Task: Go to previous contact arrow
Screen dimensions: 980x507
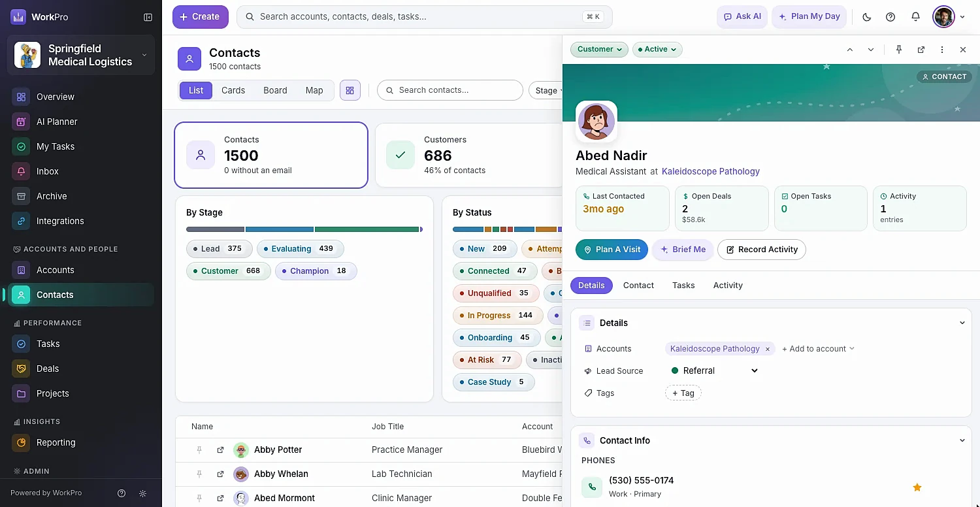Action: click(850, 50)
